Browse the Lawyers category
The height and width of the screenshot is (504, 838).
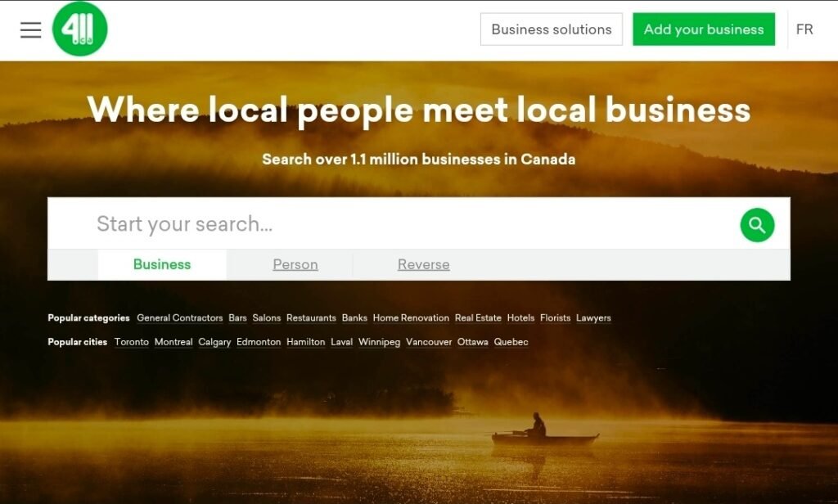click(593, 318)
